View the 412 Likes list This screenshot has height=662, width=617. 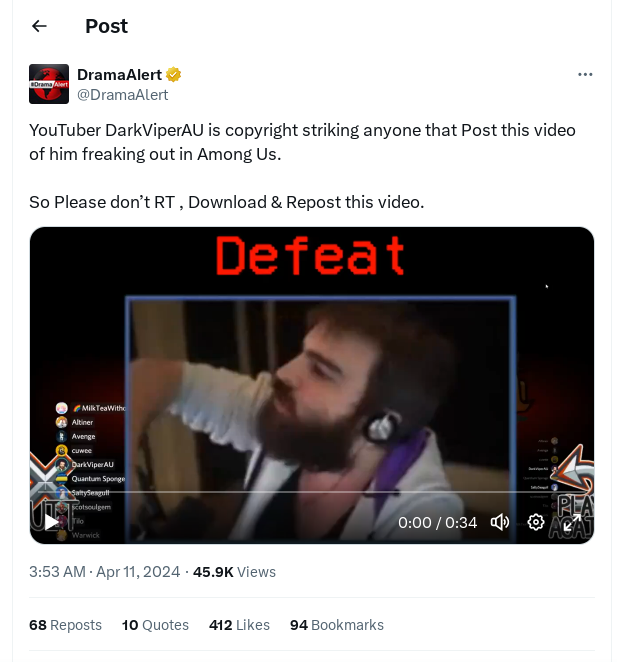pos(239,625)
